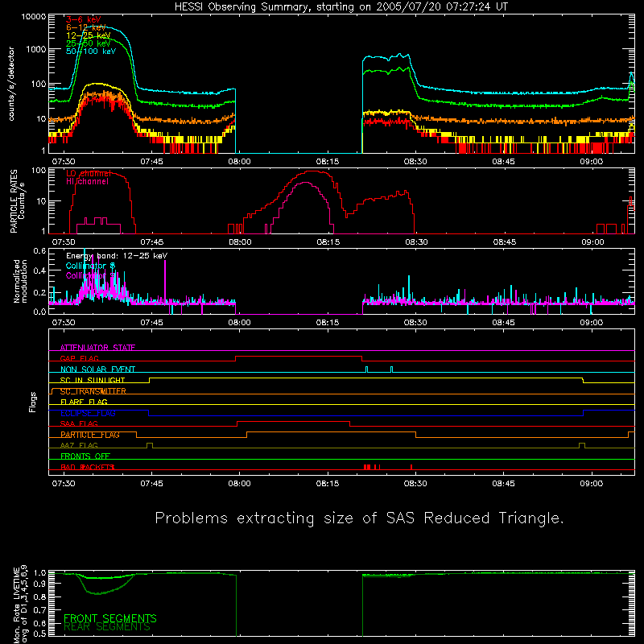Viewport: 644px width, 644px height.
Task: Click the 'Mon. Rate LIVETIME' axis label
Action: pyautogui.click(x=16, y=605)
